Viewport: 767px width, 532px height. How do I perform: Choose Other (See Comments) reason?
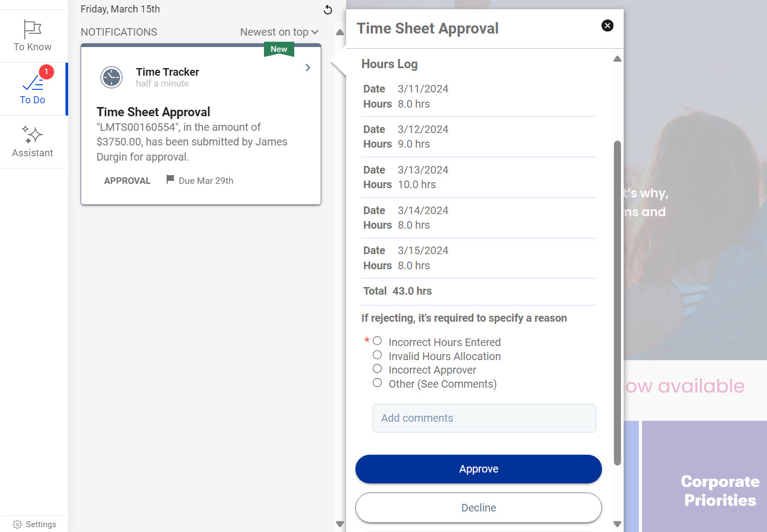(x=377, y=382)
